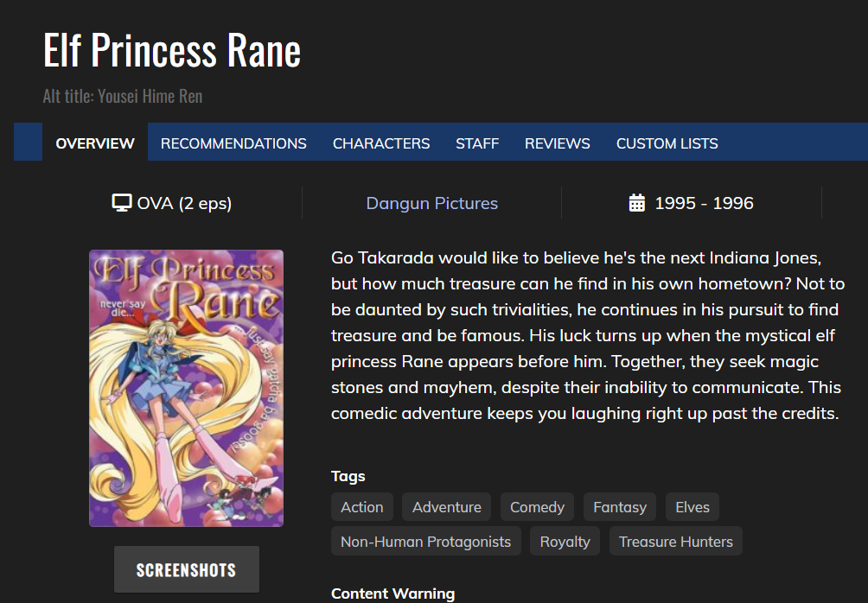The image size is (868, 603).
Task: Open the Custom Lists tab
Action: click(x=667, y=143)
